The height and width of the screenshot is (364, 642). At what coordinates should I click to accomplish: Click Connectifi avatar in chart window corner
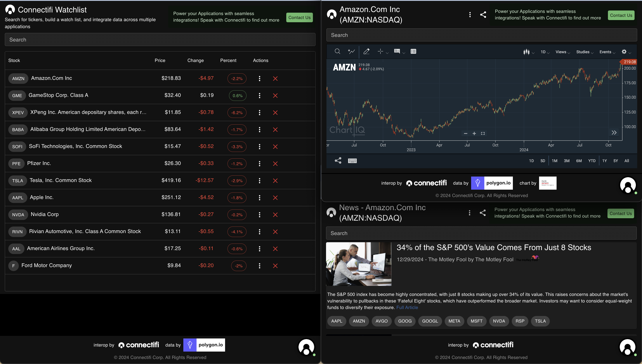(628, 185)
